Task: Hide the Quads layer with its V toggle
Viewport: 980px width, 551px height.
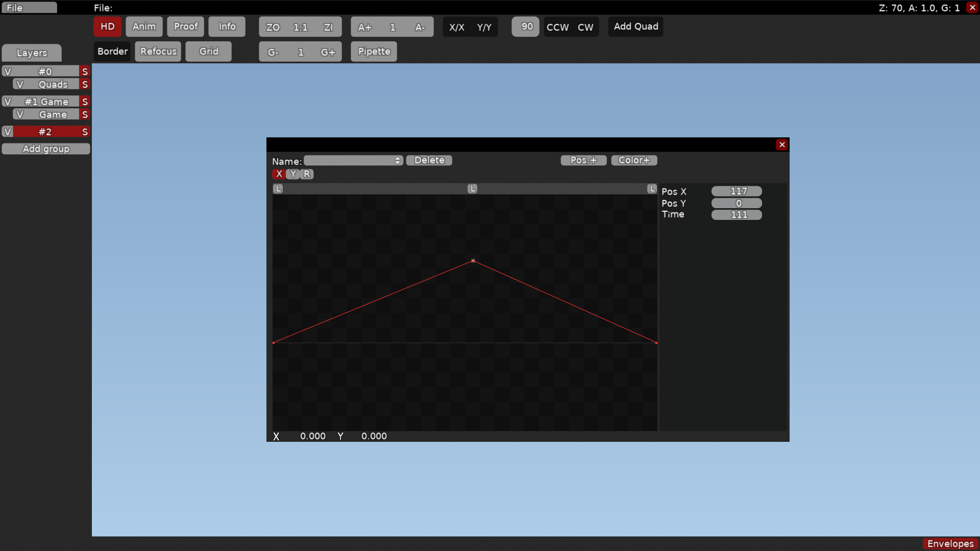Action: click(20, 84)
